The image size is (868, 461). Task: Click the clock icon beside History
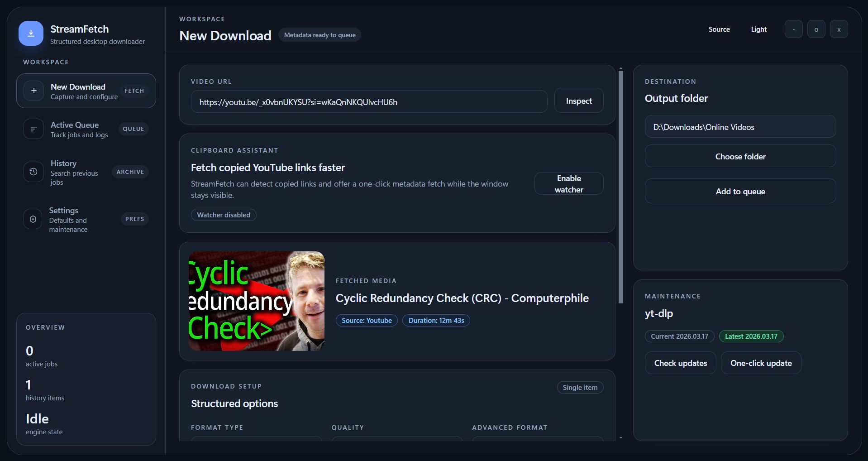[34, 172]
